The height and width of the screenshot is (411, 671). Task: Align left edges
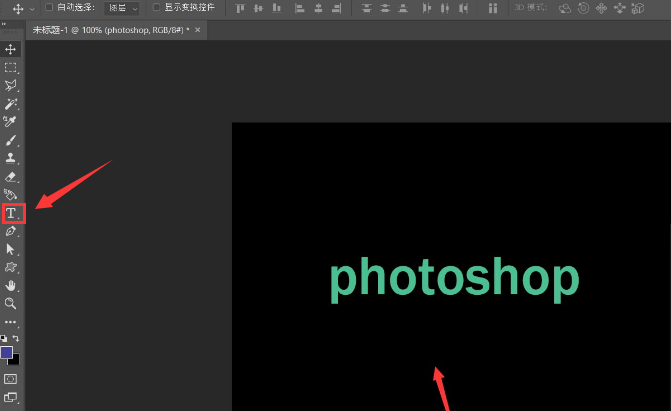click(300, 8)
